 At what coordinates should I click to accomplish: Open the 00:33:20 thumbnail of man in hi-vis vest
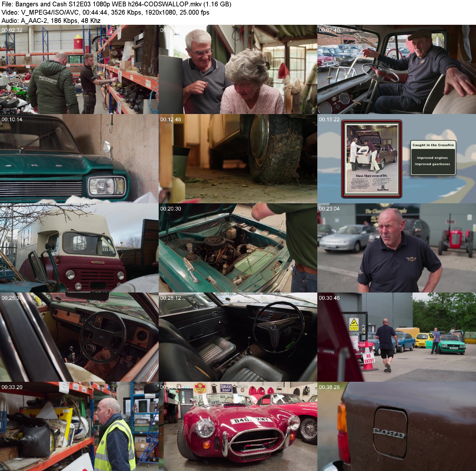click(79, 427)
